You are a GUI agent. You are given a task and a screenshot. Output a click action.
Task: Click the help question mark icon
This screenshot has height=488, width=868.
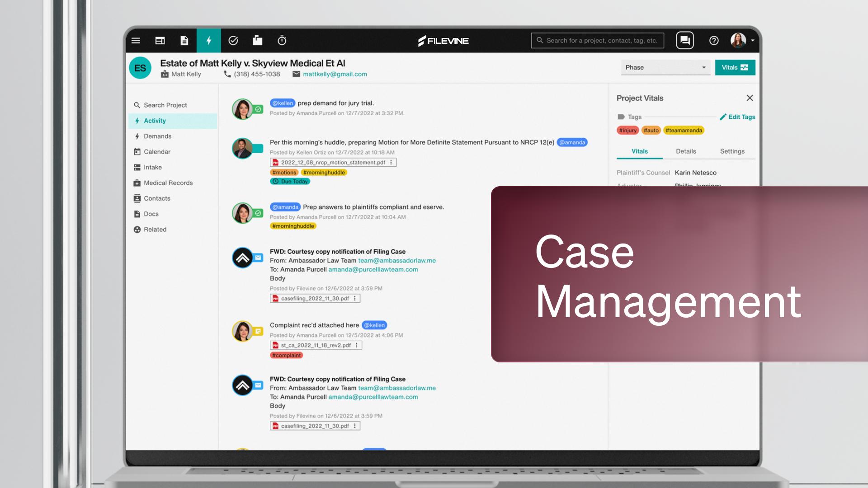[x=714, y=41]
